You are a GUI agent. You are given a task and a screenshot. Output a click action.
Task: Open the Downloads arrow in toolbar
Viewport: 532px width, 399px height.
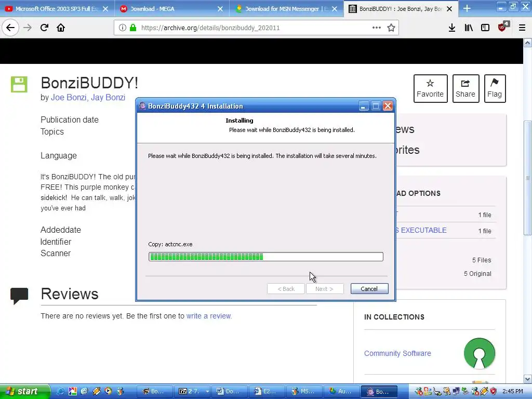pos(451,28)
